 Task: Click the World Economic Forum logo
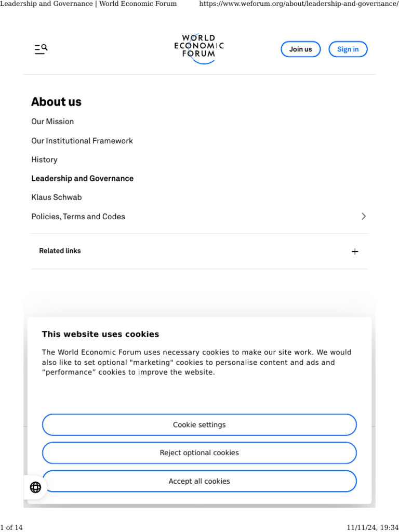pos(199,49)
